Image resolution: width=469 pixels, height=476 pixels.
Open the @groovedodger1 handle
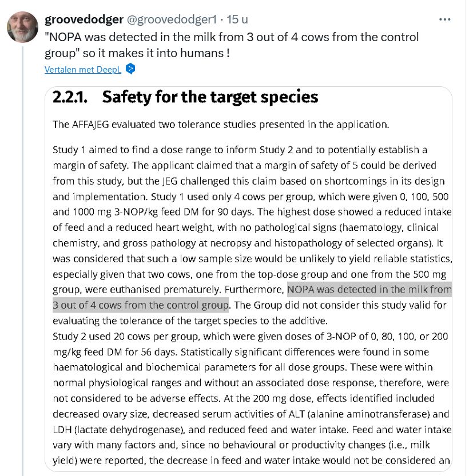[x=172, y=19]
